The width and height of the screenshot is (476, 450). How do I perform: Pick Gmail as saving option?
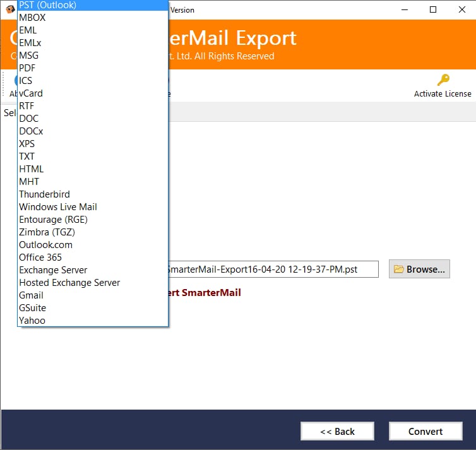tap(93, 295)
